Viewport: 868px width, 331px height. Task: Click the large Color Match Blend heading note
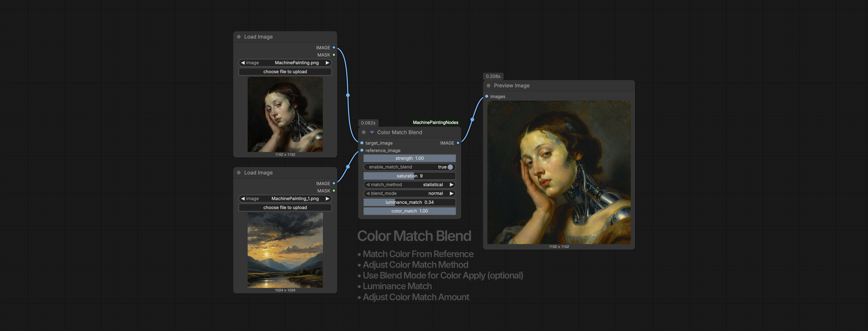414,236
